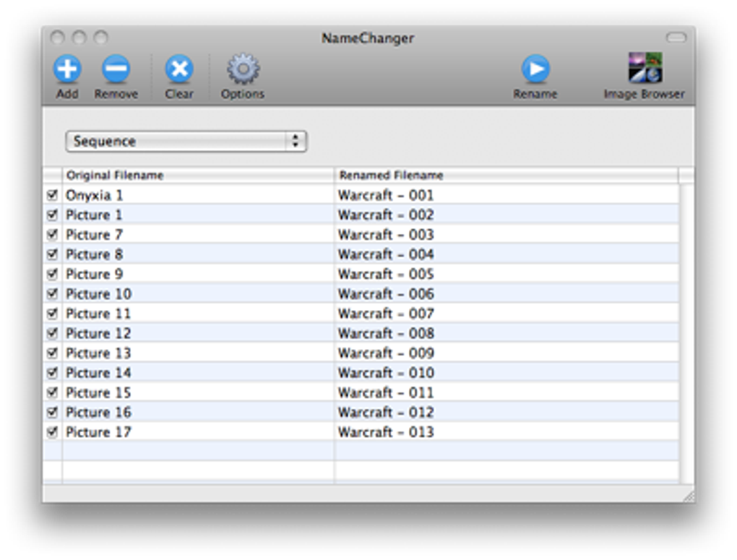The image size is (737, 560).
Task: Select the Picture 10 filename
Action: click(x=98, y=294)
